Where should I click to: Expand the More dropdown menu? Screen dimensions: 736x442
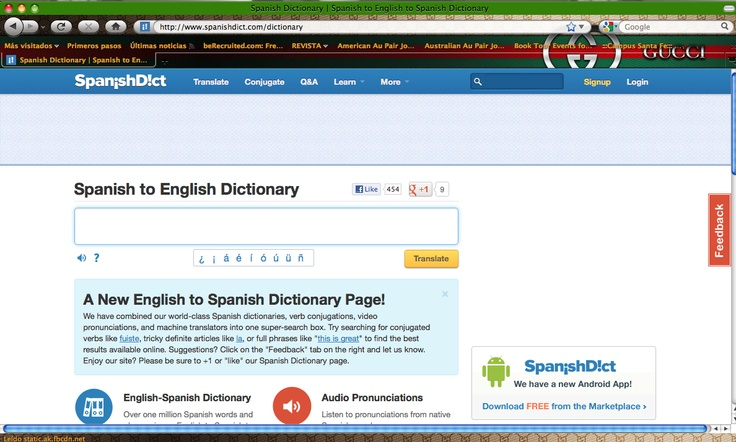coord(395,82)
